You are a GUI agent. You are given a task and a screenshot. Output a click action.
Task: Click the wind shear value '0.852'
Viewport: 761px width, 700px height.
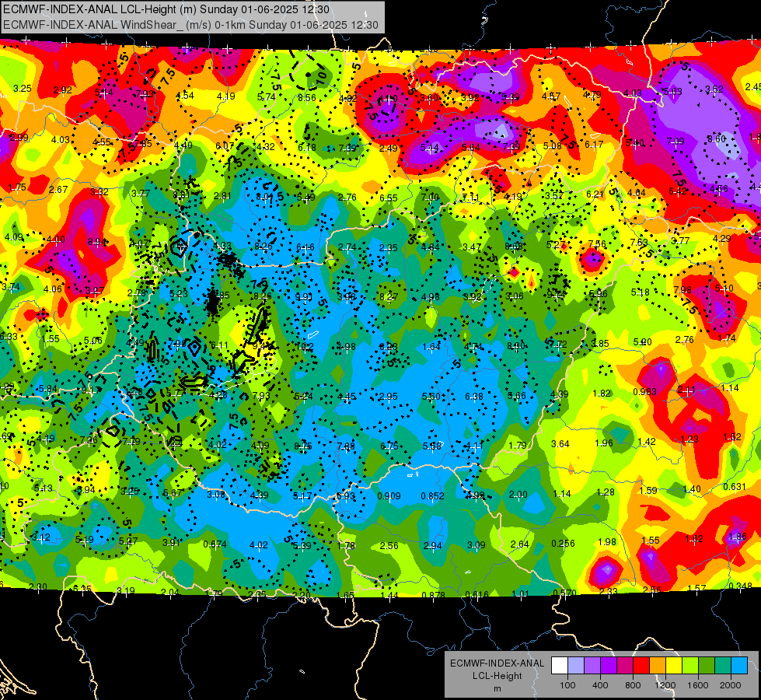point(432,496)
